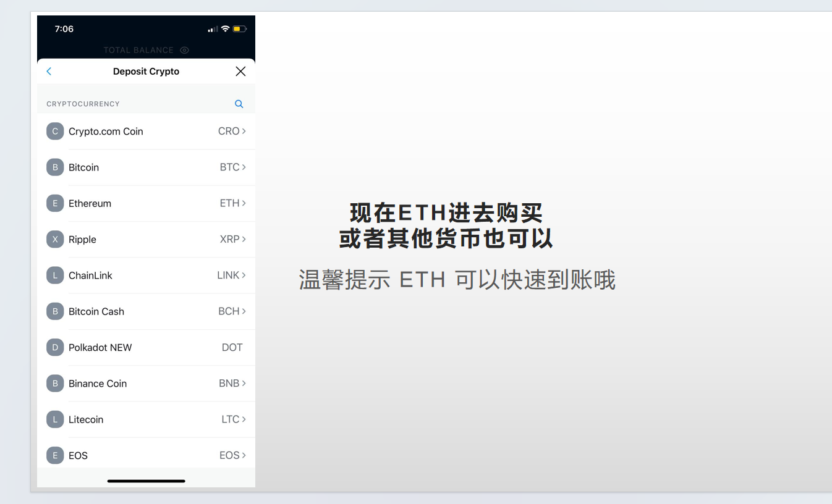Tap the back arrow in Deposit Crypto

coord(49,72)
